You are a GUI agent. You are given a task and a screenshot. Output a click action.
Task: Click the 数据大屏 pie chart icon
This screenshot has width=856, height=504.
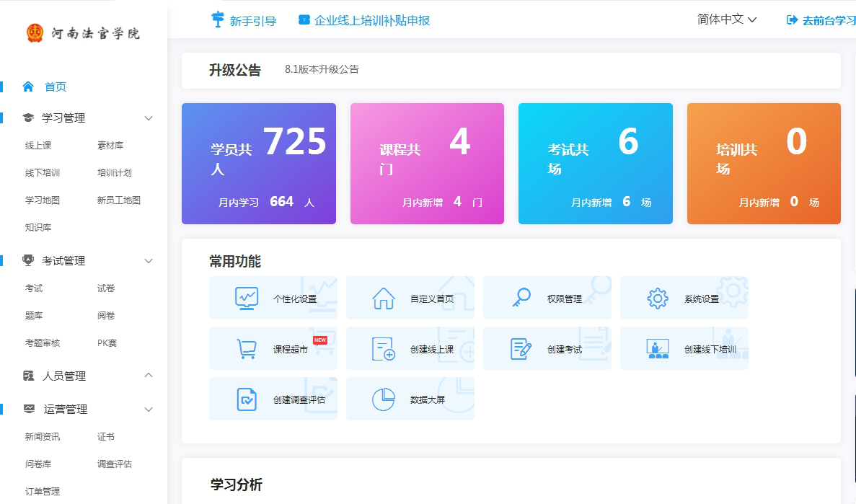383,399
